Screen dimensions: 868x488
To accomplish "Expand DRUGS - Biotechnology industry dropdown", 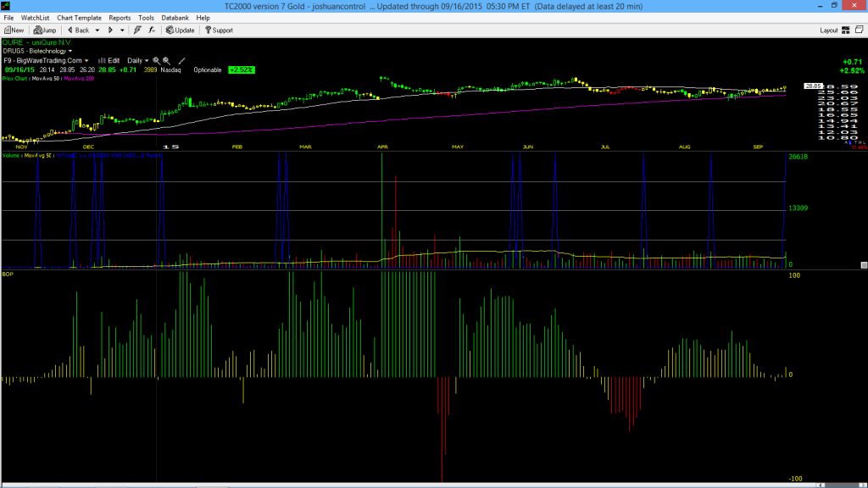I will 37,51.
